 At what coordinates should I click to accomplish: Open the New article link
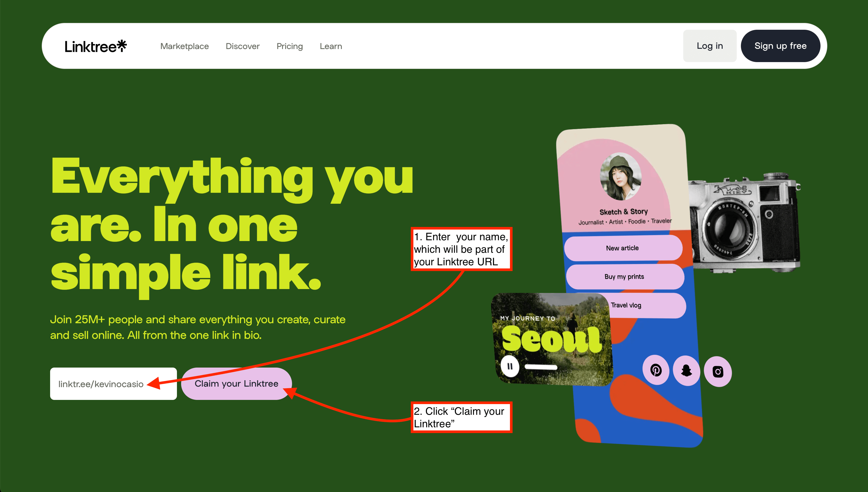(623, 248)
